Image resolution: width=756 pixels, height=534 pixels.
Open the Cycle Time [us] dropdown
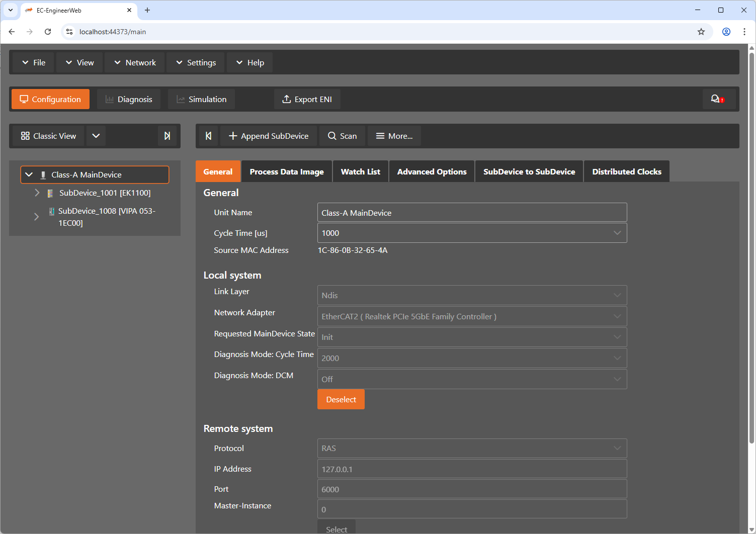click(x=472, y=233)
